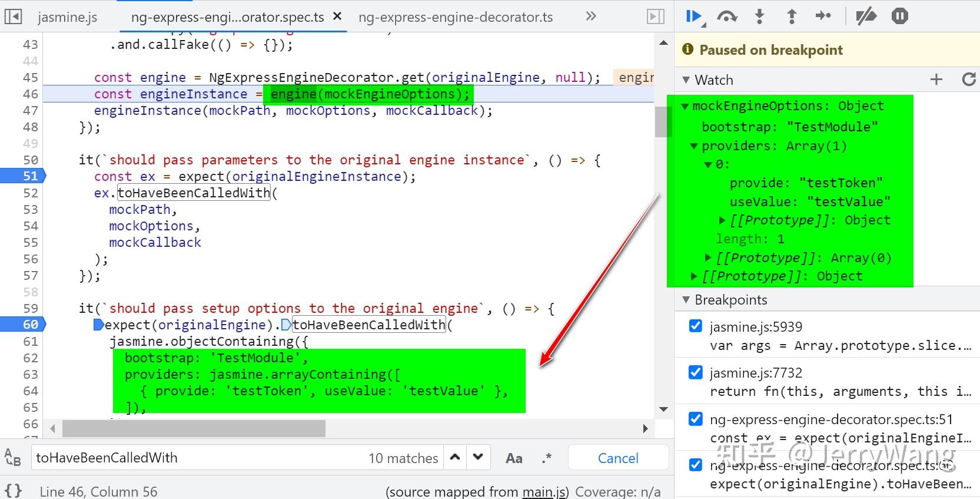This screenshot has width=980, height=499.
Task: Collapse the providers Array(1) node
Action: click(x=695, y=146)
